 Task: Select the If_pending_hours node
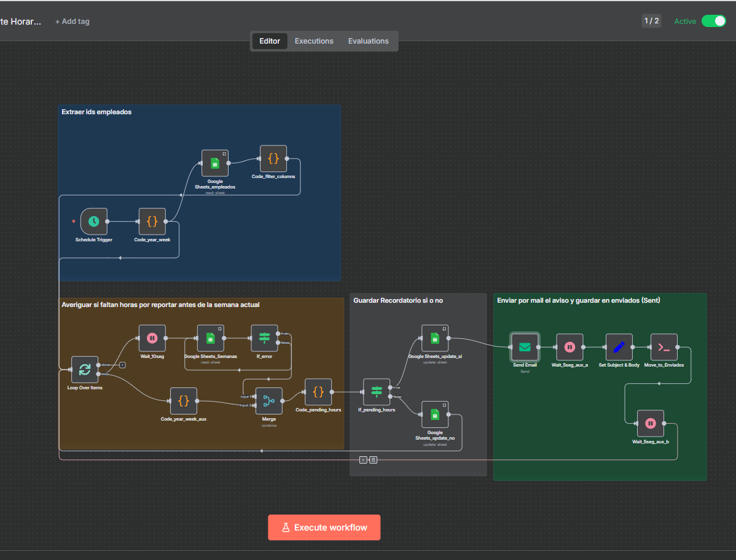coord(376,392)
